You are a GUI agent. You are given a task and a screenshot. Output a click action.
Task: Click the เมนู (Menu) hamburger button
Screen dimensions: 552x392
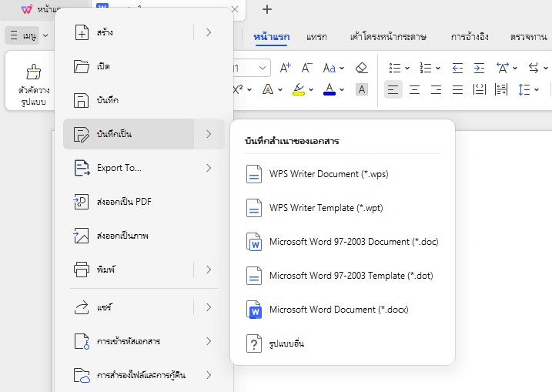[22, 35]
